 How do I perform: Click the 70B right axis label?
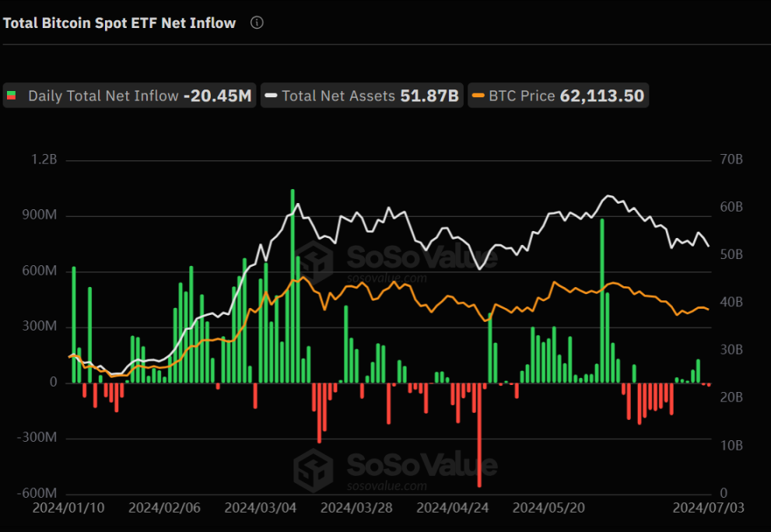tap(731, 159)
